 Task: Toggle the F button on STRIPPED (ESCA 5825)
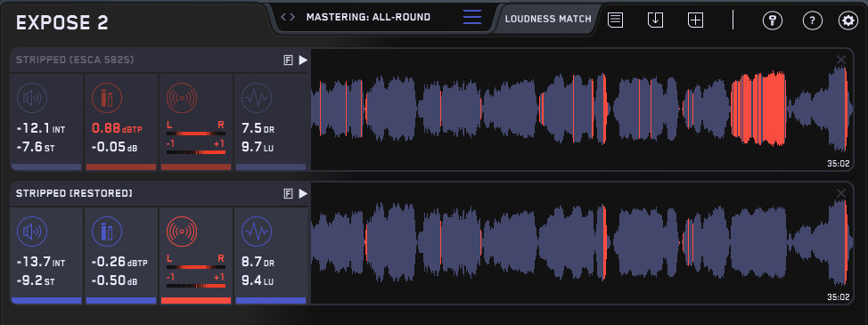[288, 61]
